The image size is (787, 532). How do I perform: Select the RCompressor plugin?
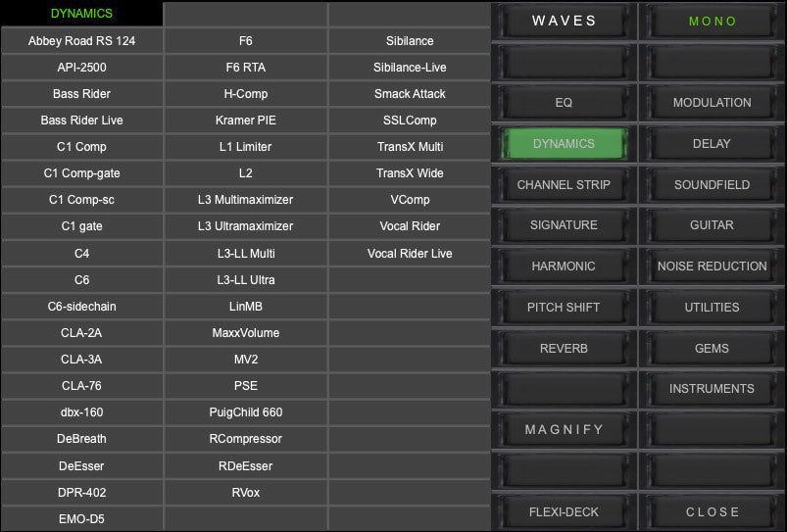[x=246, y=439]
